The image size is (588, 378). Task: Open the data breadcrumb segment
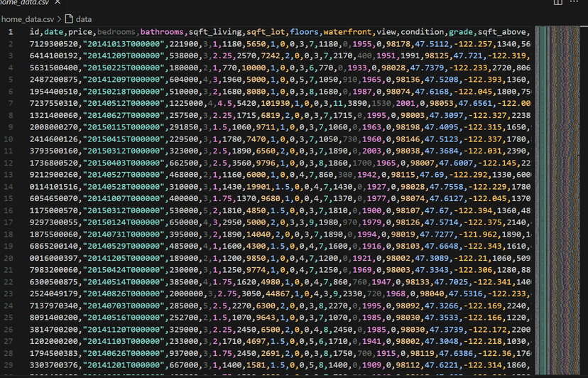pos(84,19)
